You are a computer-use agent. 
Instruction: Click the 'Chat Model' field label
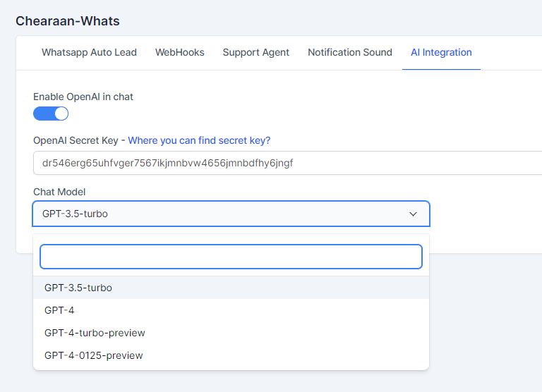click(x=59, y=192)
